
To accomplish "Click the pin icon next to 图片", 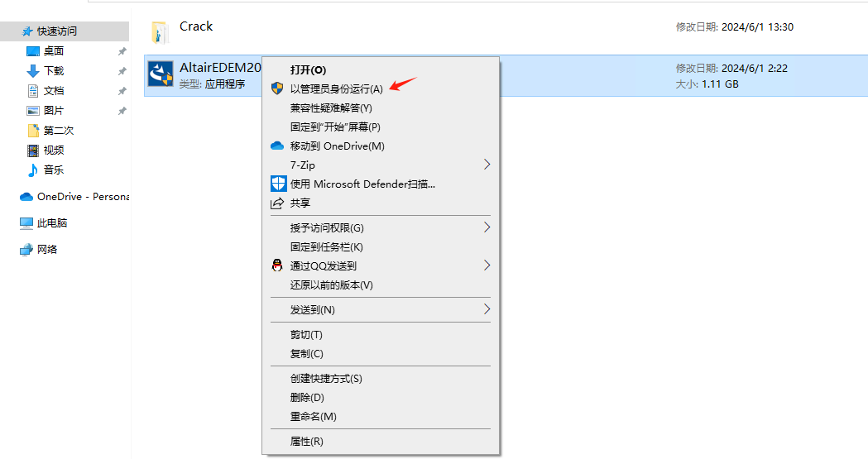I will click(x=122, y=111).
